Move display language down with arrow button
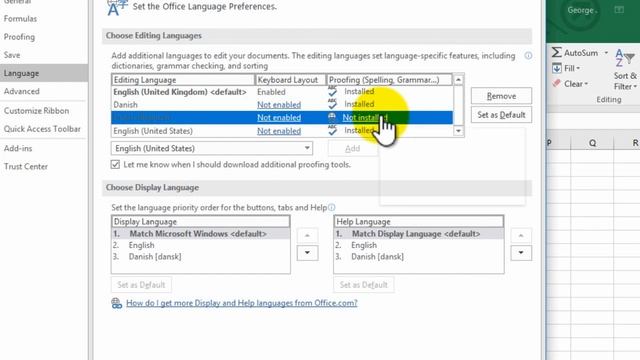Screen dimensions: 640x360 pyautogui.click(x=307, y=253)
